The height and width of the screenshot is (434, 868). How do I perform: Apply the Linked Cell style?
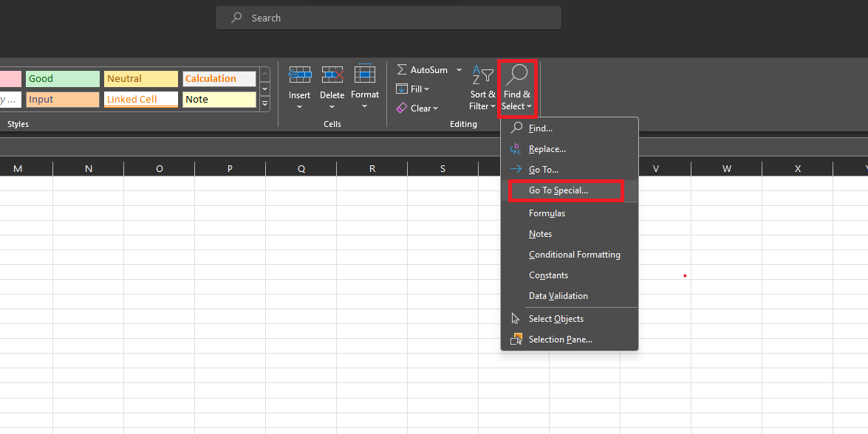[x=140, y=99]
